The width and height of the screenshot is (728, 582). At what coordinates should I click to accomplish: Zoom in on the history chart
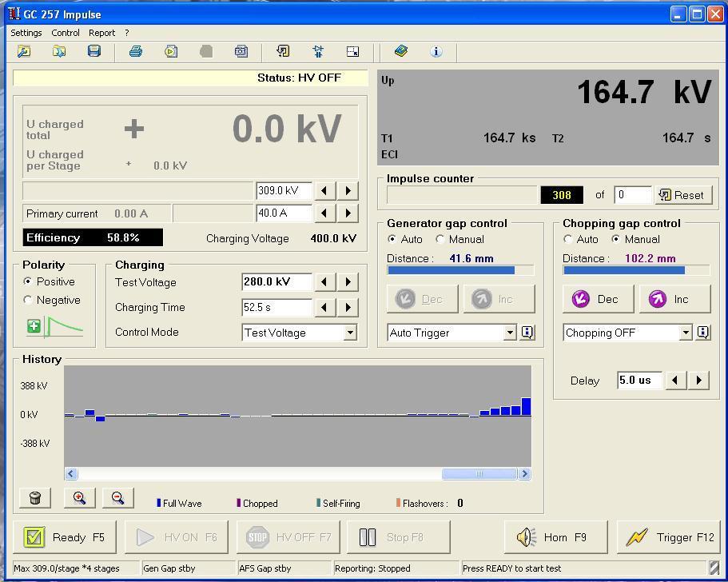click(x=79, y=498)
